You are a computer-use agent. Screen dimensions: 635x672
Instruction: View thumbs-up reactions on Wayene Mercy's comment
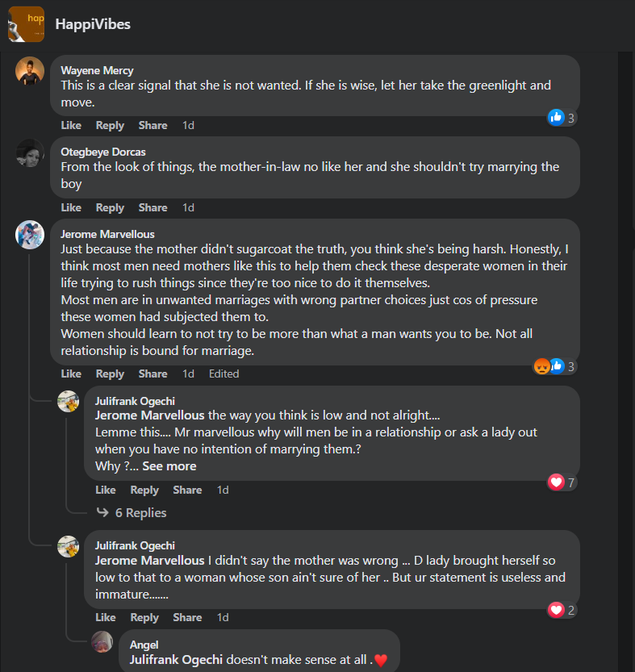(562, 118)
